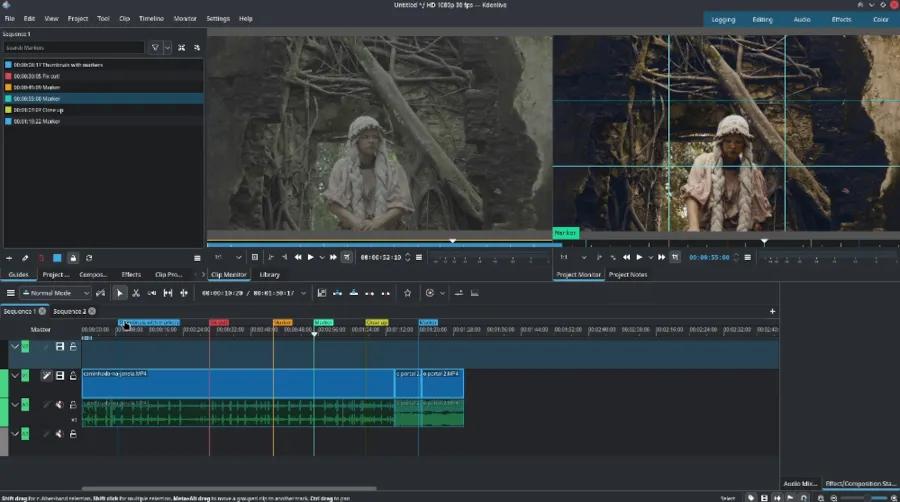Select the Razor (scissors) tool

[x=136, y=293]
